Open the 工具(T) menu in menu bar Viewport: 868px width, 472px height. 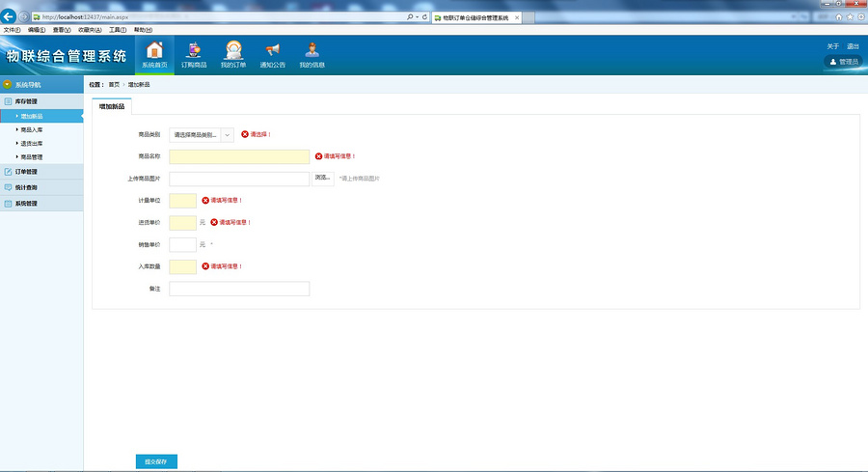(x=117, y=30)
